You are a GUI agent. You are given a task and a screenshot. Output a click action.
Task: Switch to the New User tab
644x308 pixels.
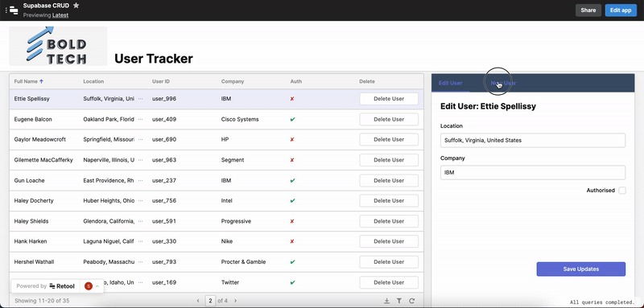(503, 84)
